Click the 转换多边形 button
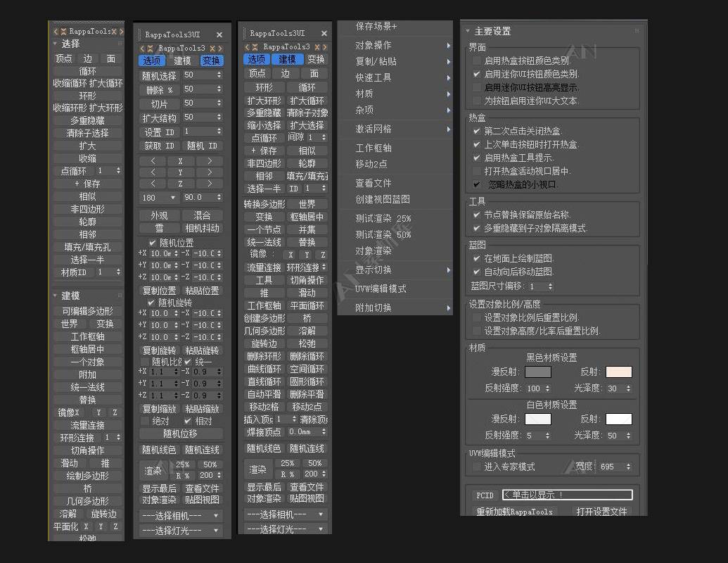Screen dimensions: 728x563 click(x=264, y=204)
